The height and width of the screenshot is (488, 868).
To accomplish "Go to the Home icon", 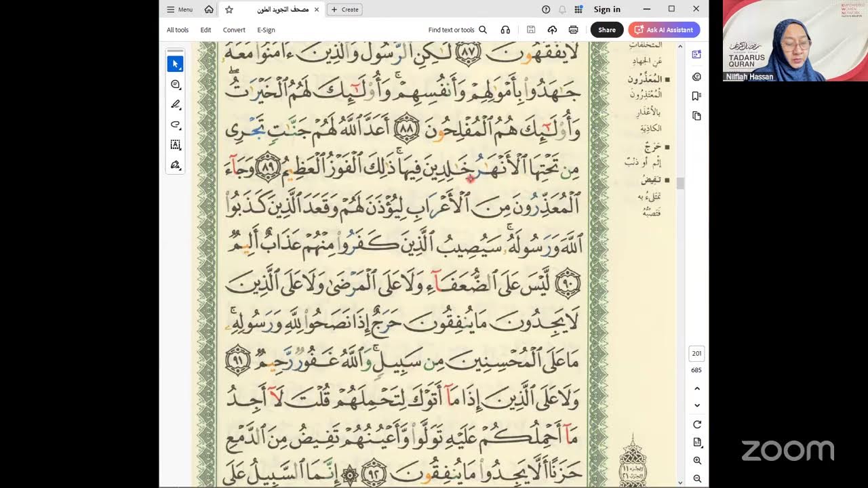I will point(209,9).
